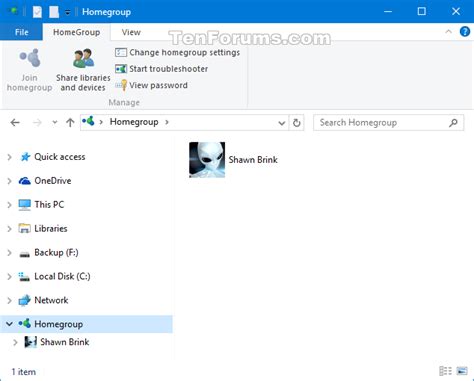The width and height of the screenshot is (474, 381).
Task: Expand OneDrive node
Action: pos(9,181)
